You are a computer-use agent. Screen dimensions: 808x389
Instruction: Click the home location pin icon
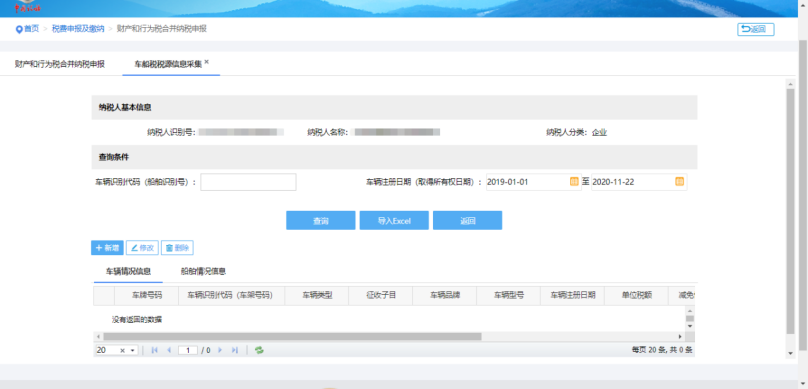[x=19, y=29]
